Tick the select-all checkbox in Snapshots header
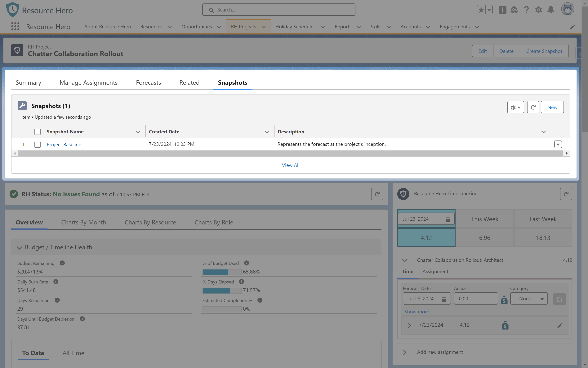588x368 pixels. (x=37, y=132)
